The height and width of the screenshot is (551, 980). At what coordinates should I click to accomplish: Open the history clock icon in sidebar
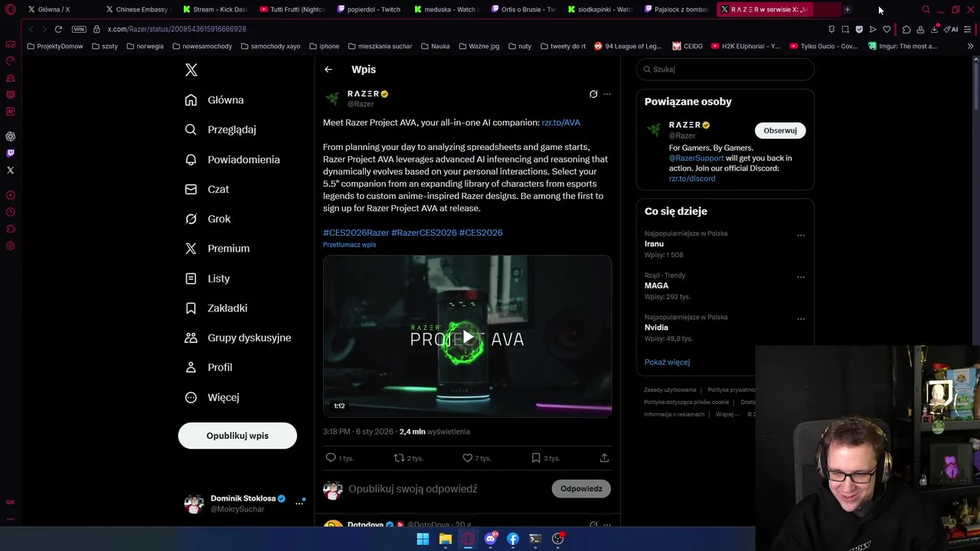tap(10, 212)
